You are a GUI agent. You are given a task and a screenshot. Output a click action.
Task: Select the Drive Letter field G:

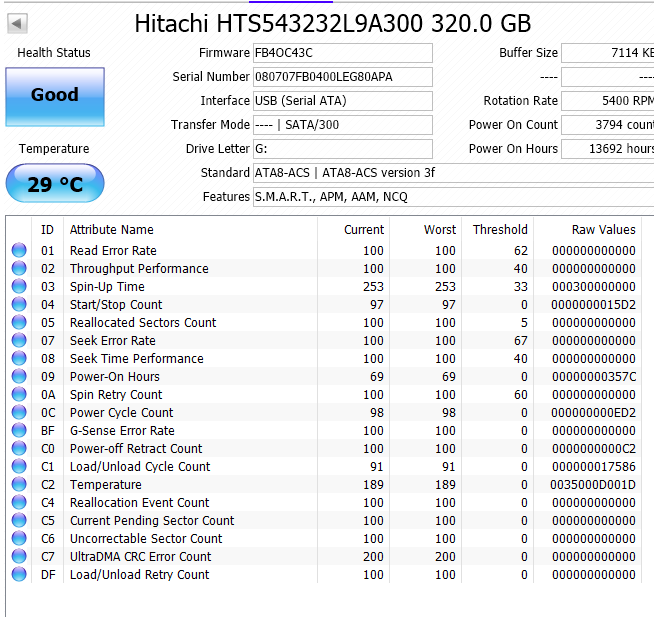tap(342, 149)
